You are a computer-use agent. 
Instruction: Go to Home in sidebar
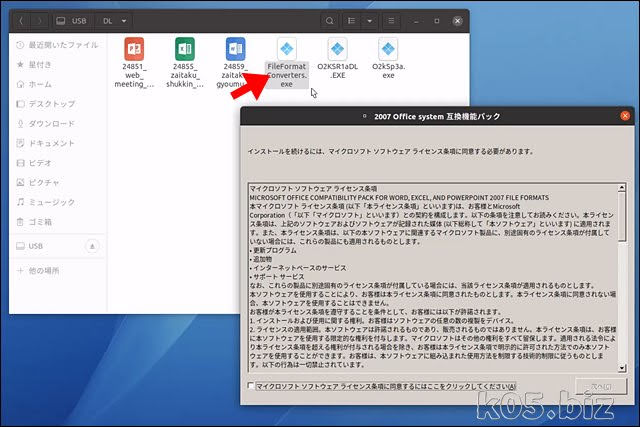[58, 84]
